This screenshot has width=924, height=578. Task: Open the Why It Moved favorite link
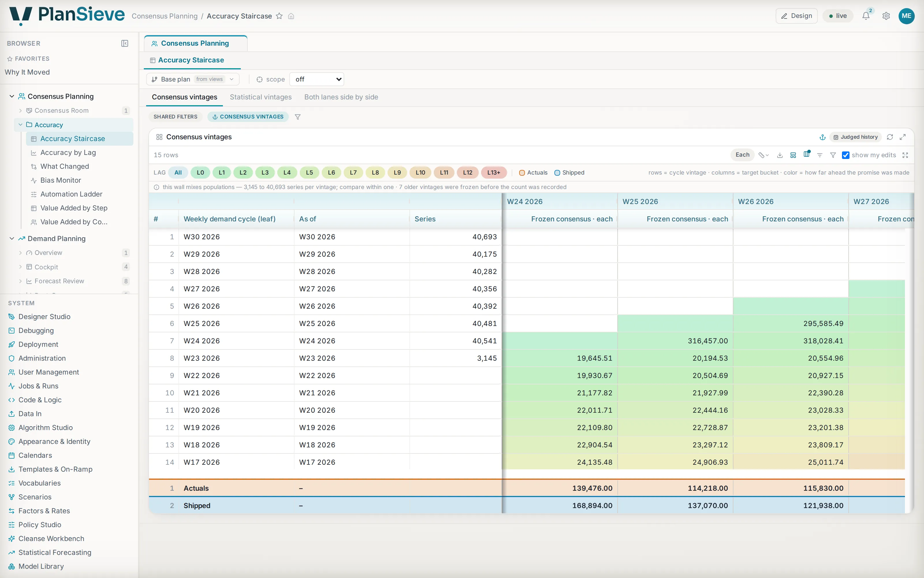[x=27, y=72]
